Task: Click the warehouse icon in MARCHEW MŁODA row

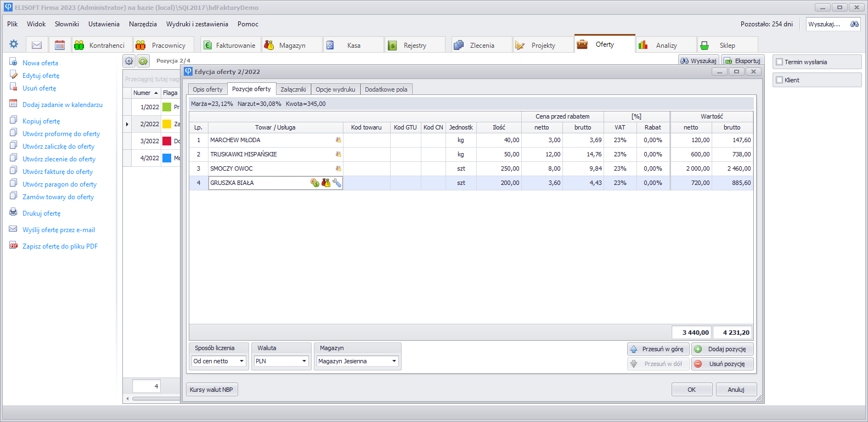Action: pos(339,140)
